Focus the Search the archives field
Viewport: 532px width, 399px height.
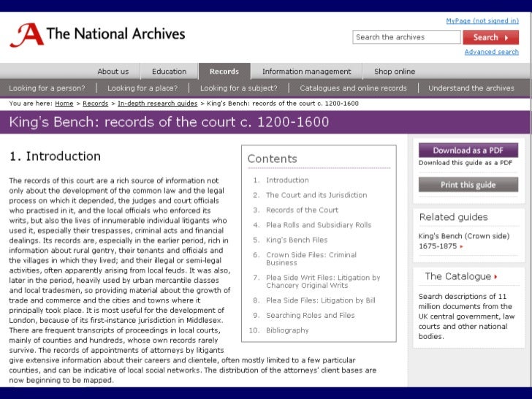pyautogui.click(x=406, y=37)
